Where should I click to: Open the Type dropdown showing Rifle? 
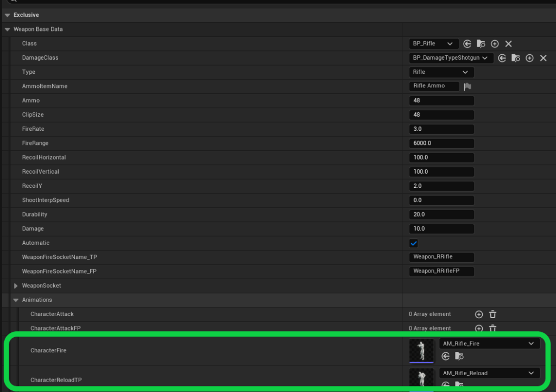pyautogui.click(x=441, y=72)
